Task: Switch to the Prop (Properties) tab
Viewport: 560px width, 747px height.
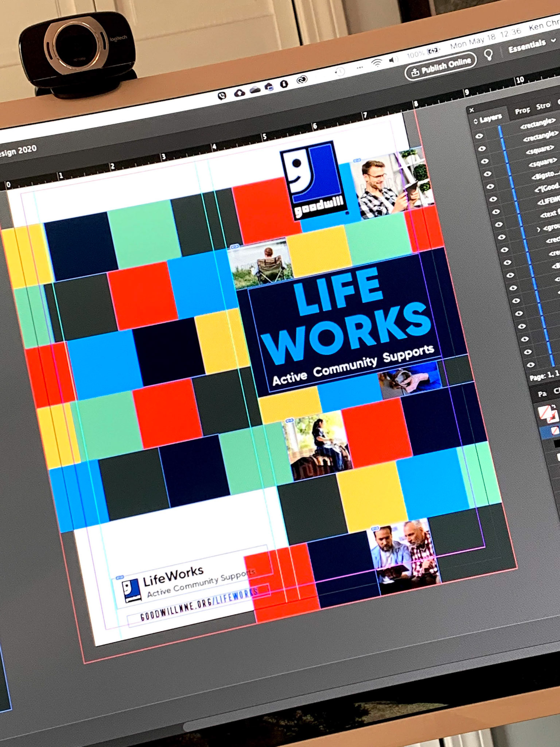Action: click(x=522, y=110)
